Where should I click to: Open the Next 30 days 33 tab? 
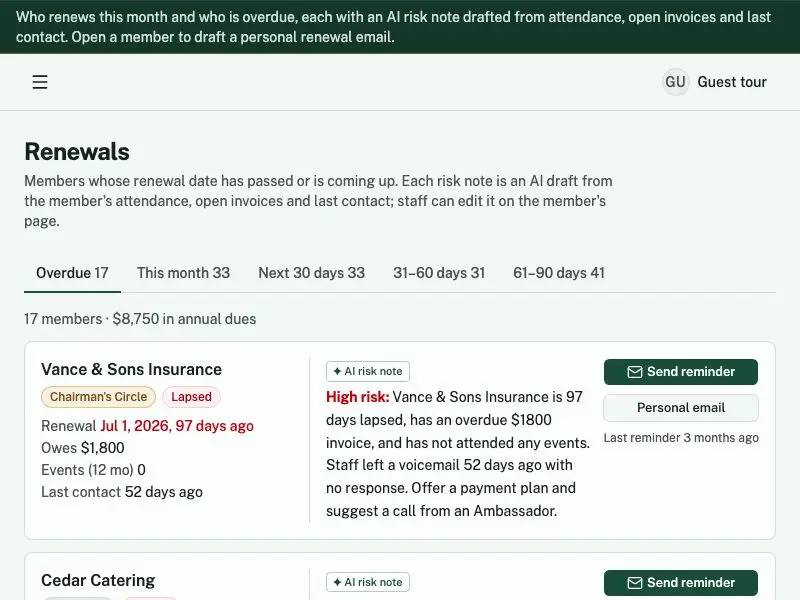click(312, 273)
